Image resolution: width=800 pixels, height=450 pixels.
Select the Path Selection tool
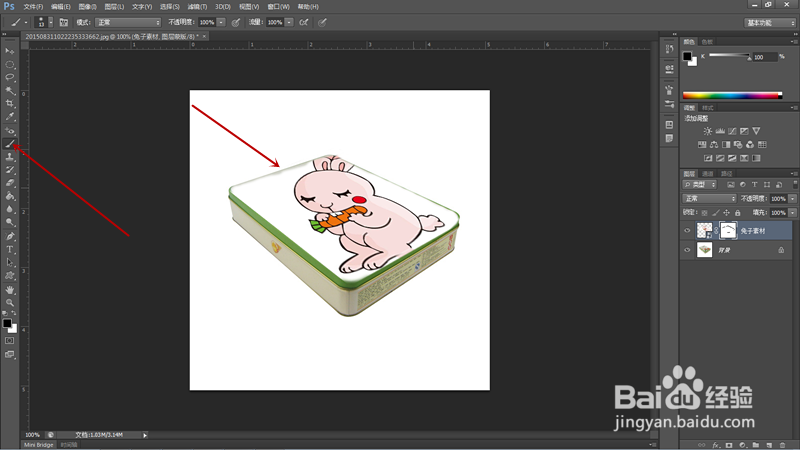point(10,263)
